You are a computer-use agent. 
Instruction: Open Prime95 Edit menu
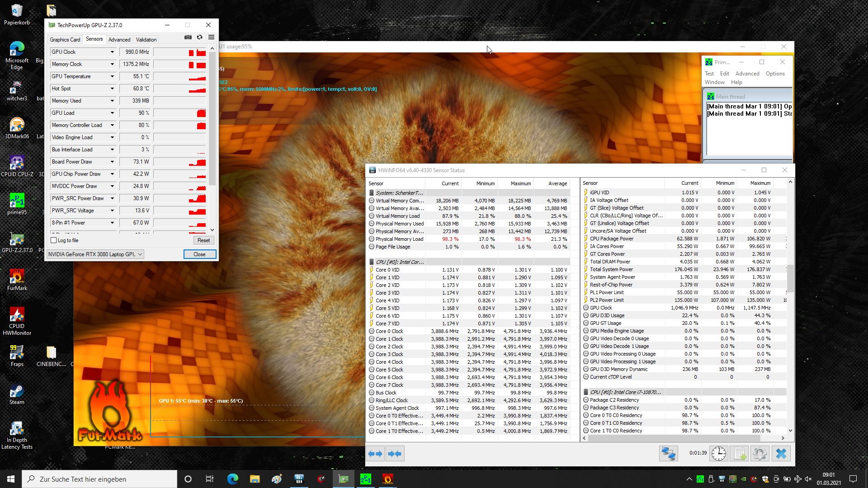click(724, 74)
